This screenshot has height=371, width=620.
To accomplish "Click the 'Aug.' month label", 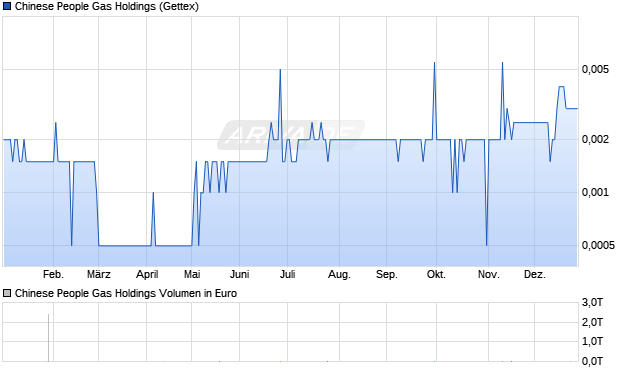I will pos(339,274).
